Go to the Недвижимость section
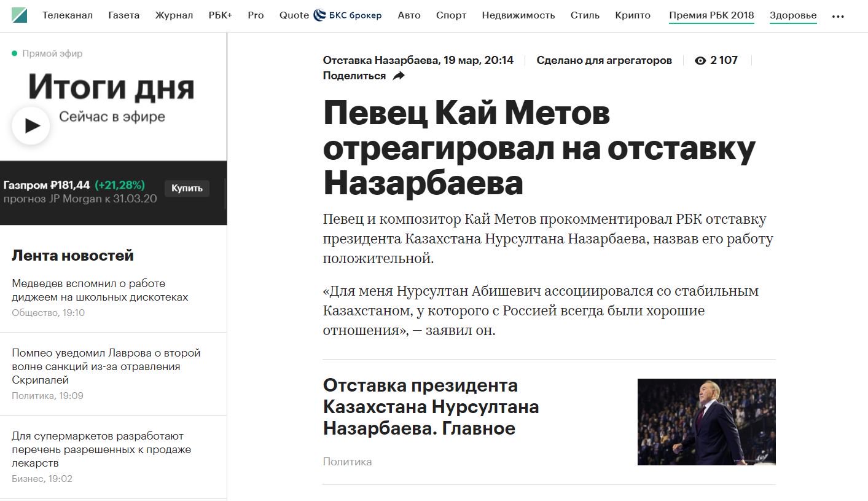 coord(518,15)
